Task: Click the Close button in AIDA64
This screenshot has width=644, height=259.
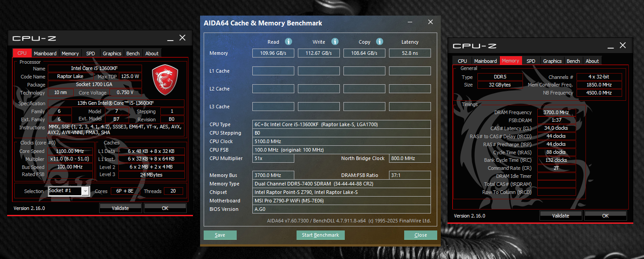Action: tap(420, 235)
